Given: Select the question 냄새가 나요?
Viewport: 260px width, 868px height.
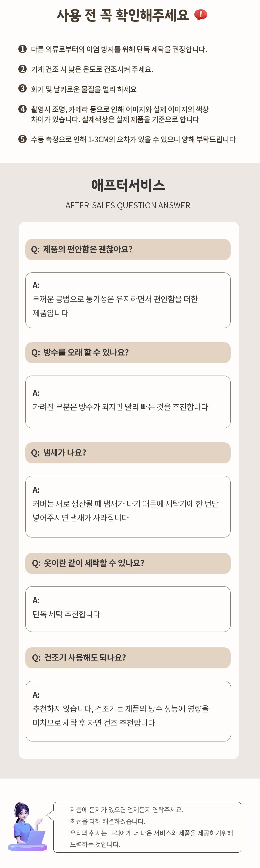Looking at the screenshot, I should [128, 453].
